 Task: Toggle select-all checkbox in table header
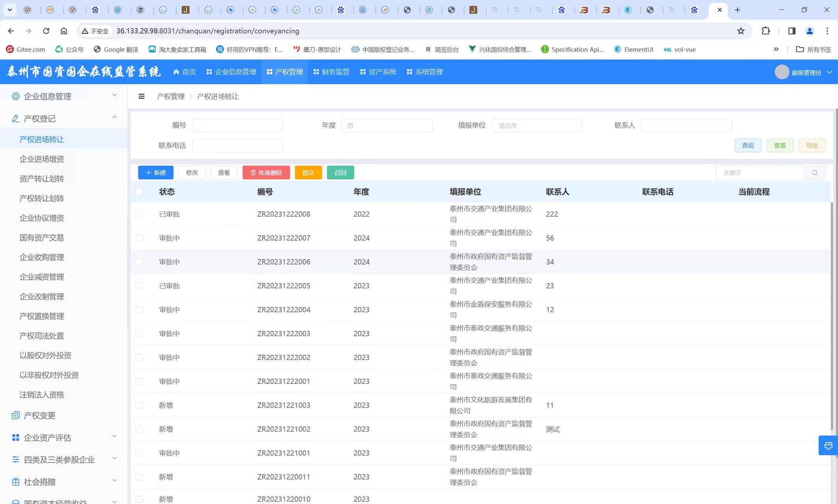click(139, 192)
